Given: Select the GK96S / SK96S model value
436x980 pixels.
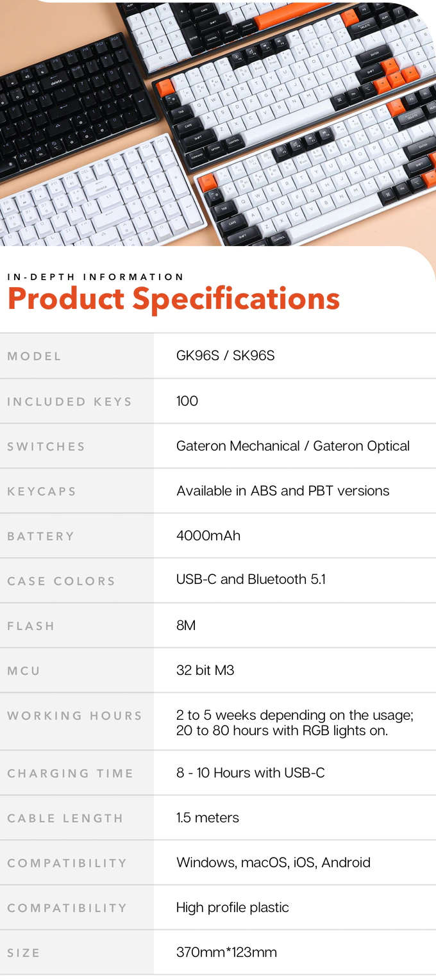Looking at the screenshot, I should (225, 356).
